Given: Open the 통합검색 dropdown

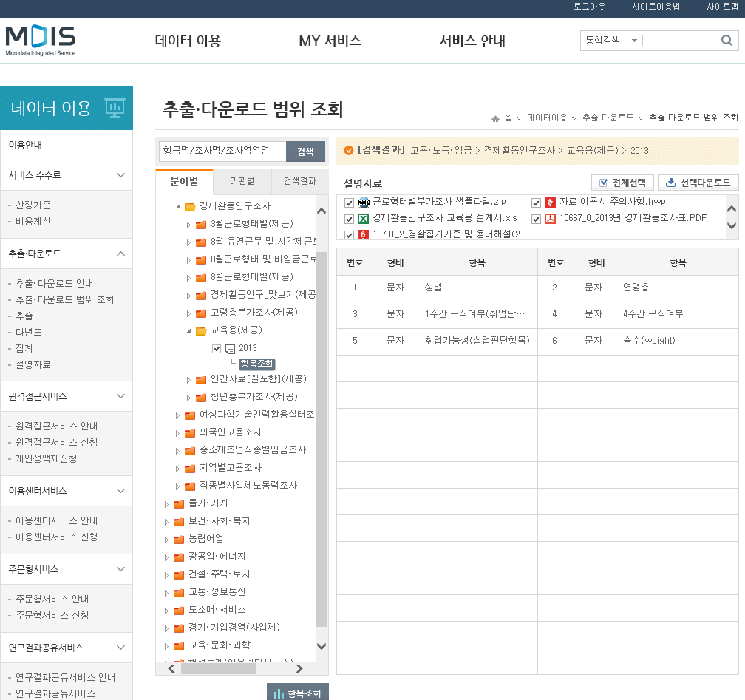Looking at the screenshot, I should click(610, 41).
